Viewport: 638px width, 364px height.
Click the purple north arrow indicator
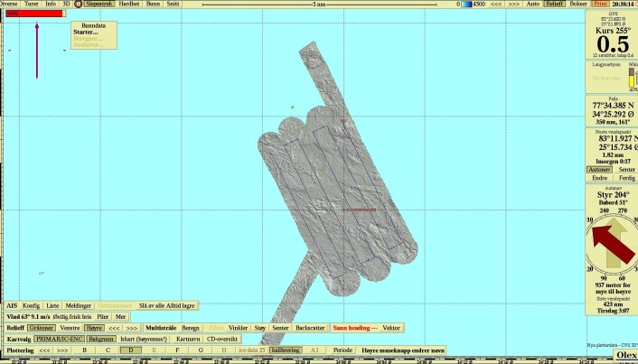coord(37,51)
